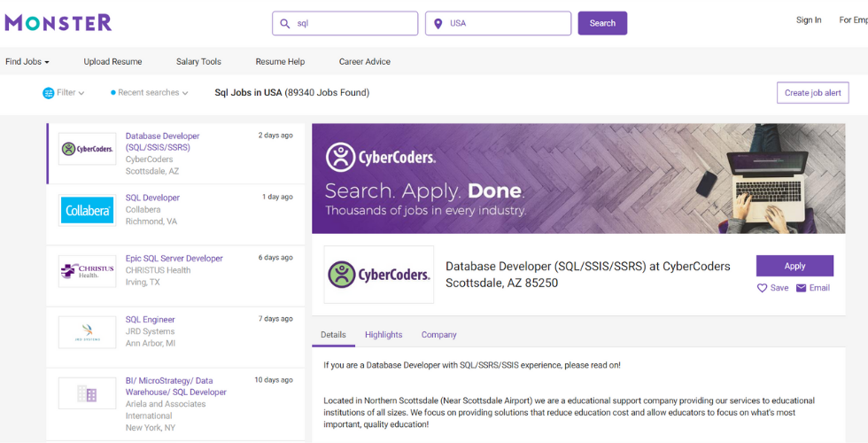
Task: Click the CyberCoders company name in the job list
Action: (149, 159)
